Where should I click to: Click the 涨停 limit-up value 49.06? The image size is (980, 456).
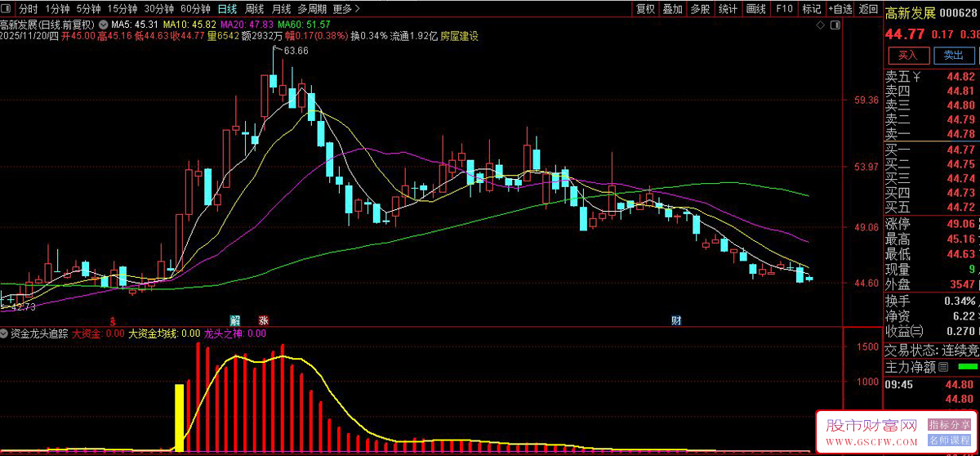[x=960, y=224]
